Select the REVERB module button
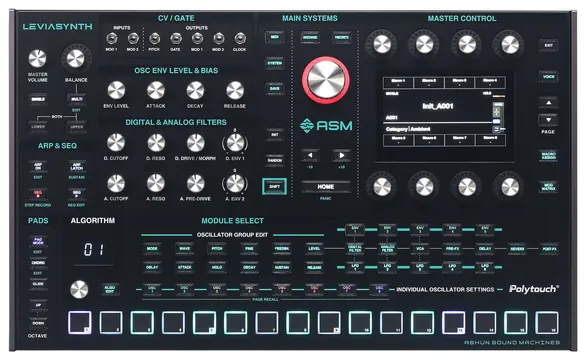Screen dimensions: 586x360 pos(517,249)
